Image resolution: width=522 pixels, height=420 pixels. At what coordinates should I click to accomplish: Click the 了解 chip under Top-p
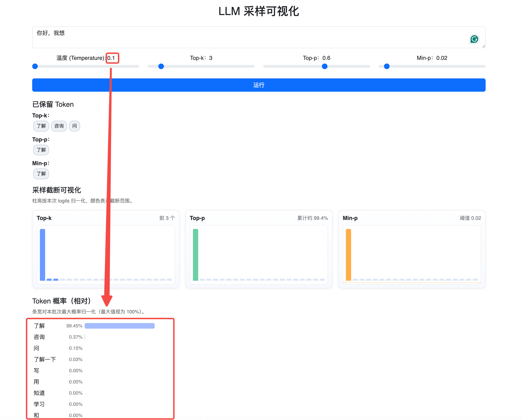click(41, 150)
